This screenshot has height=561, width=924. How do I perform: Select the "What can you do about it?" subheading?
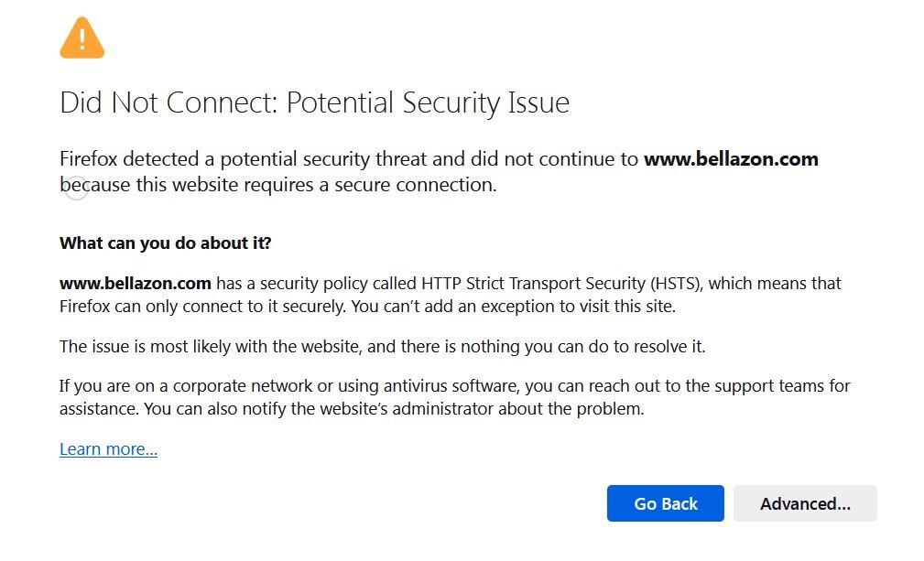166,243
